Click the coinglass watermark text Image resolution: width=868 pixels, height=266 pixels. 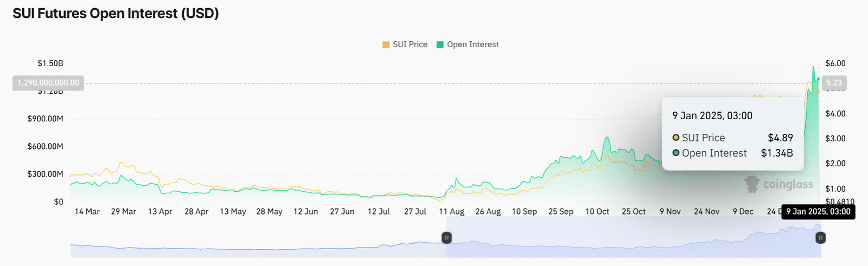tap(788, 185)
